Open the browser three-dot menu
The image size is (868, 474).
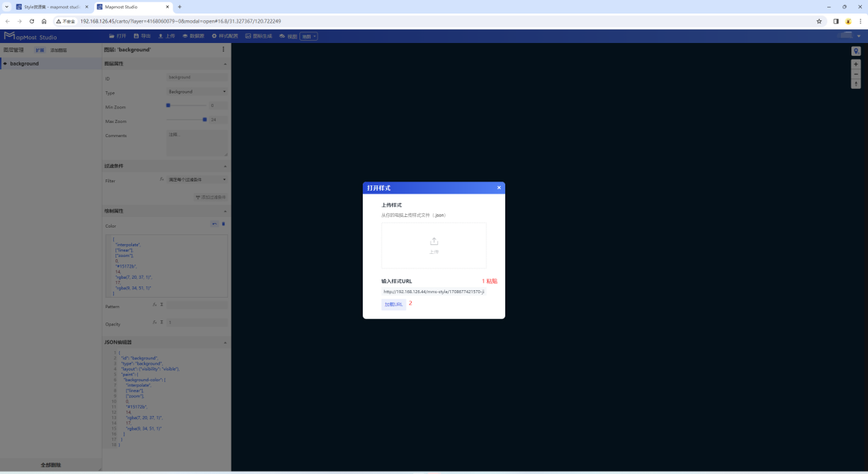click(x=860, y=22)
